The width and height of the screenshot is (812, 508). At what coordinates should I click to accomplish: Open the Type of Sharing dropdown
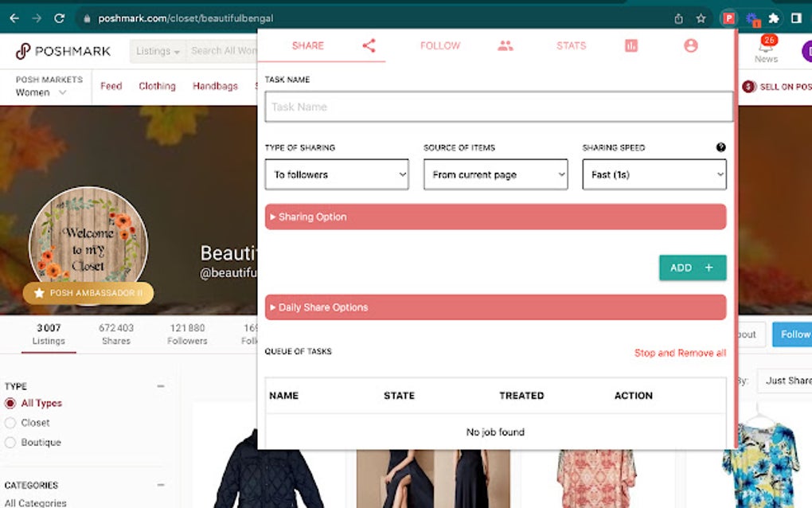[337, 174]
